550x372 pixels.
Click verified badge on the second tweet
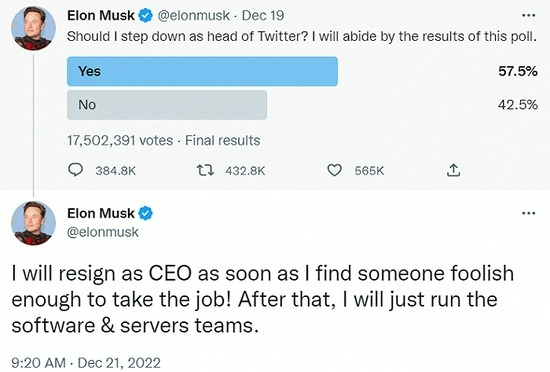pyautogui.click(x=146, y=213)
